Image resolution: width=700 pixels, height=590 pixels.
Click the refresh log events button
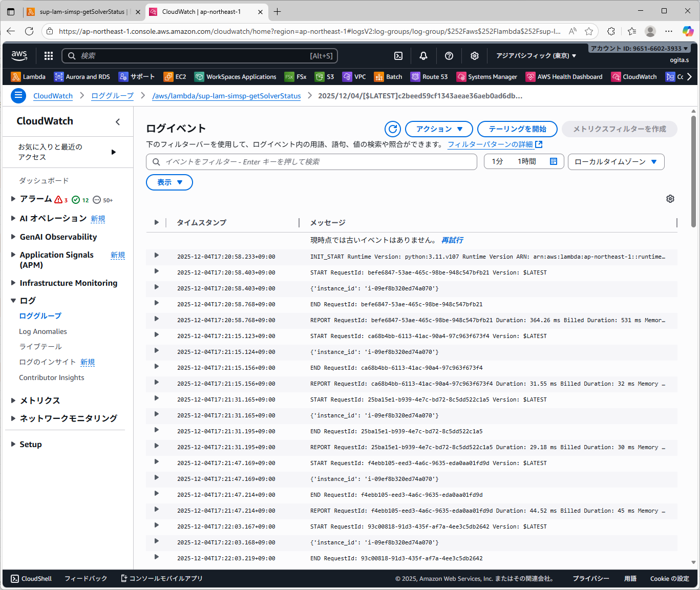tap(392, 129)
